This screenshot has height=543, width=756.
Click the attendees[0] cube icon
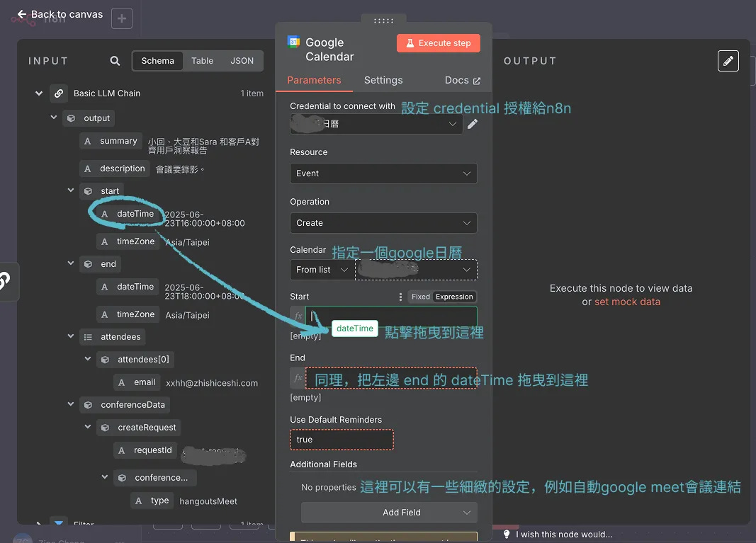(x=105, y=360)
